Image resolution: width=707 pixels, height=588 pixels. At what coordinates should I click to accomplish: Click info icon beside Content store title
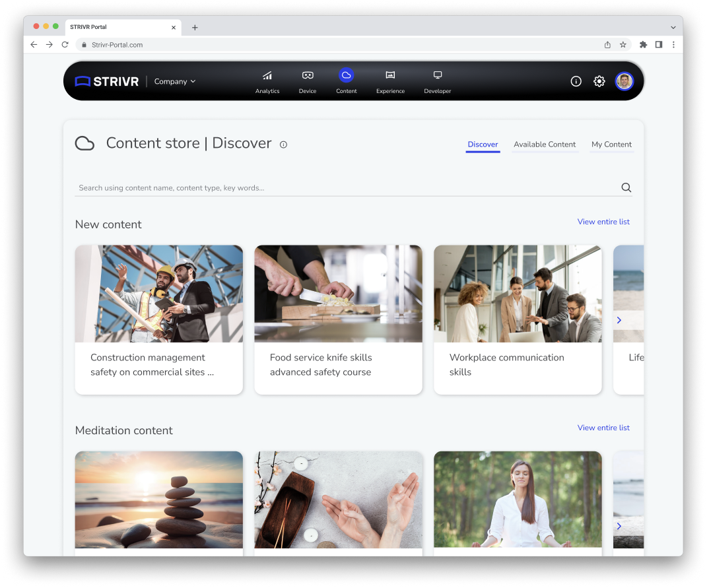click(283, 145)
